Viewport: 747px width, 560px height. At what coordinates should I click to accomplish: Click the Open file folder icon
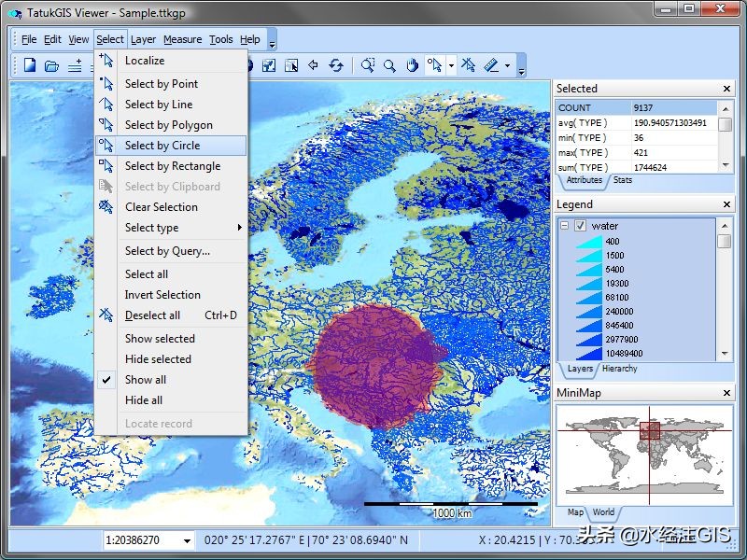[x=52, y=65]
